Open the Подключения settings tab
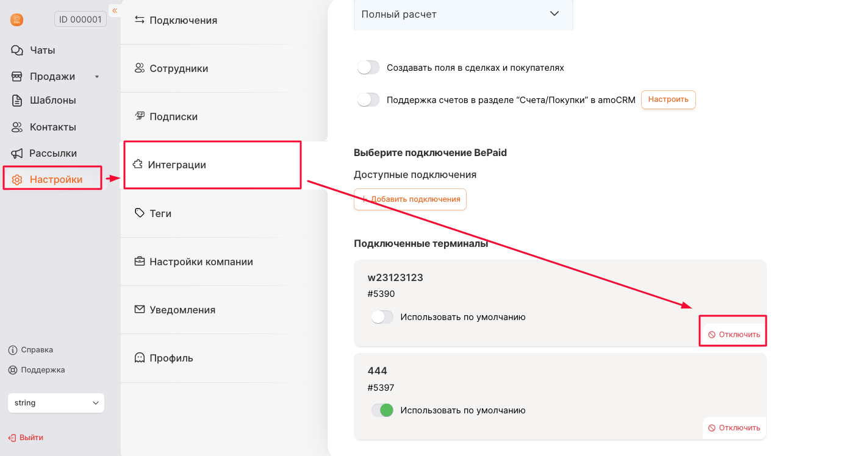This screenshot has width=868, height=456. (x=183, y=20)
